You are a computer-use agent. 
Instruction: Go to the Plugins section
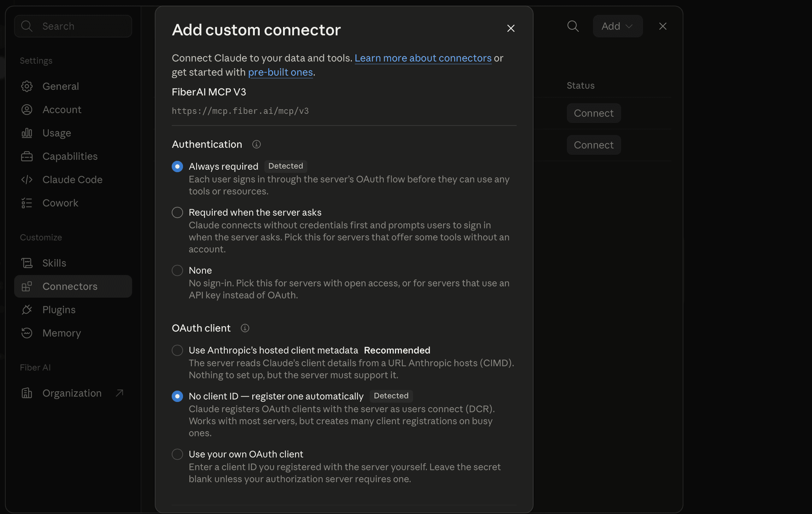click(x=73, y=310)
